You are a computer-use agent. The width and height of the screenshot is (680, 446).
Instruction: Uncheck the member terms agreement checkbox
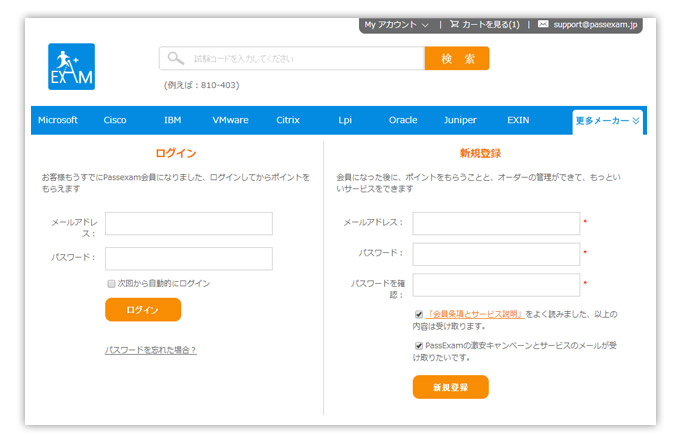pyautogui.click(x=419, y=315)
